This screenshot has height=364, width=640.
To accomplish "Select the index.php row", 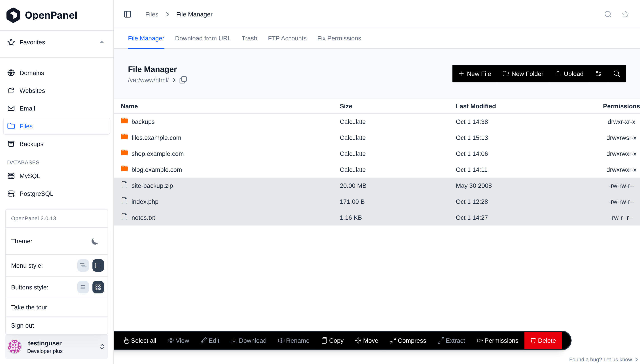I will click(x=377, y=202).
